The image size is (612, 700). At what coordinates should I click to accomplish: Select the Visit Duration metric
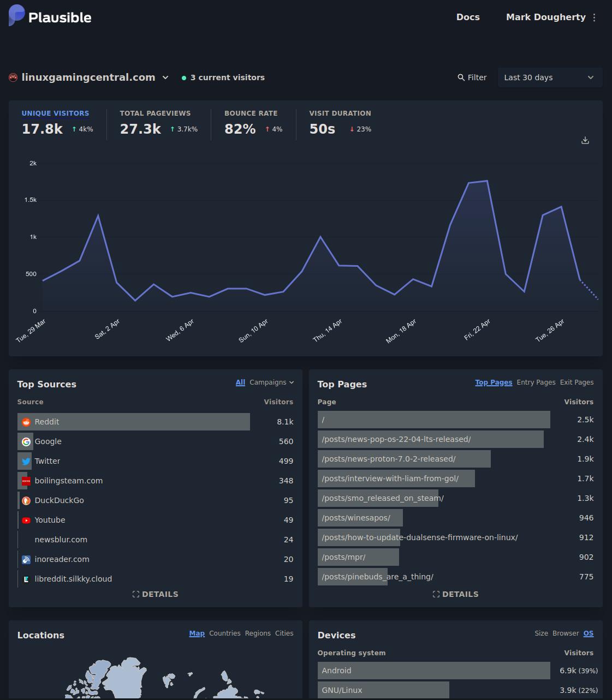[x=340, y=122]
